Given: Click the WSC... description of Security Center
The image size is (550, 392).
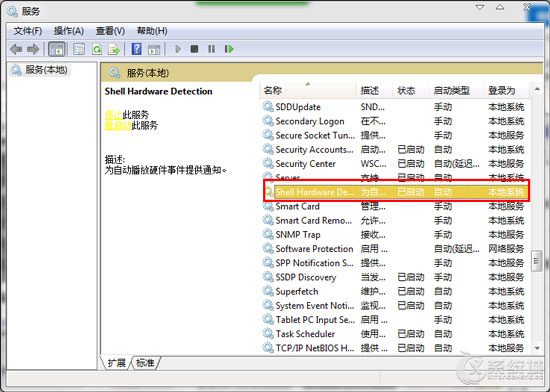Looking at the screenshot, I should pos(373,163).
